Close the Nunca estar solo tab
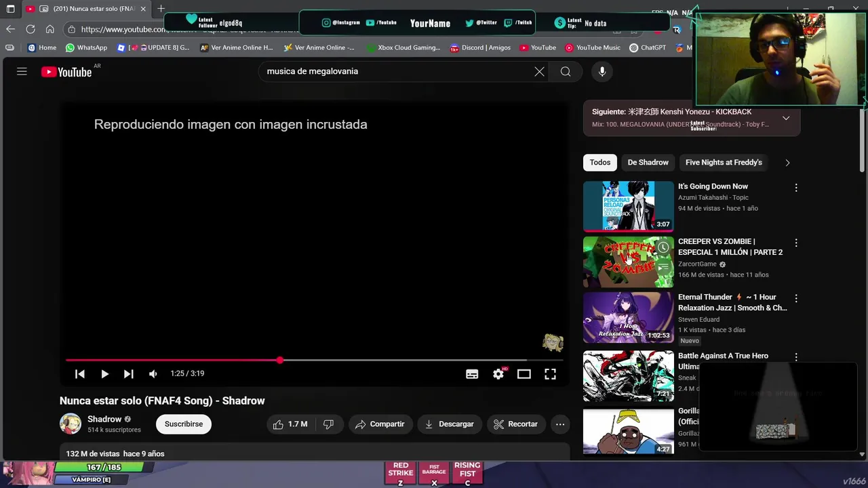Viewport: 868px width, 488px height. pyautogui.click(x=143, y=9)
